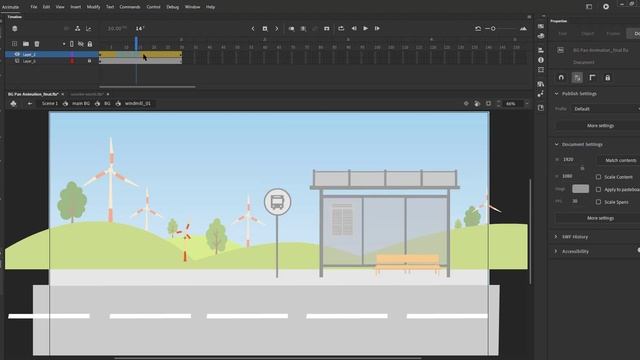Click Test Movie play icon top-right
640x360 pixels.
606,7
